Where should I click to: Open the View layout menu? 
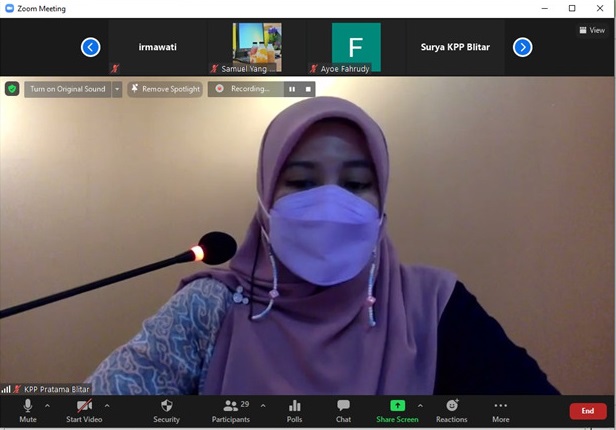pyautogui.click(x=592, y=30)
